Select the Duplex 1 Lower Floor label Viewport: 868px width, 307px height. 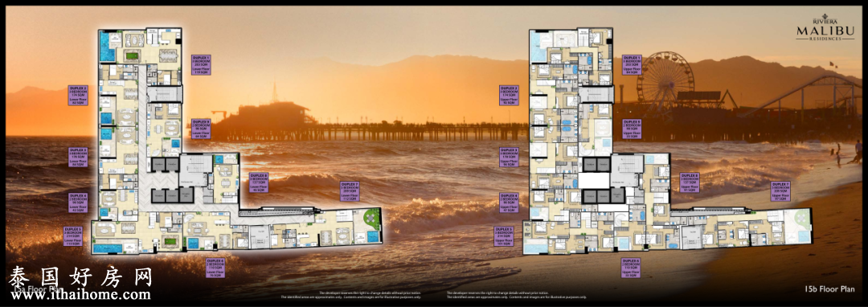click(x=201, y=65)
